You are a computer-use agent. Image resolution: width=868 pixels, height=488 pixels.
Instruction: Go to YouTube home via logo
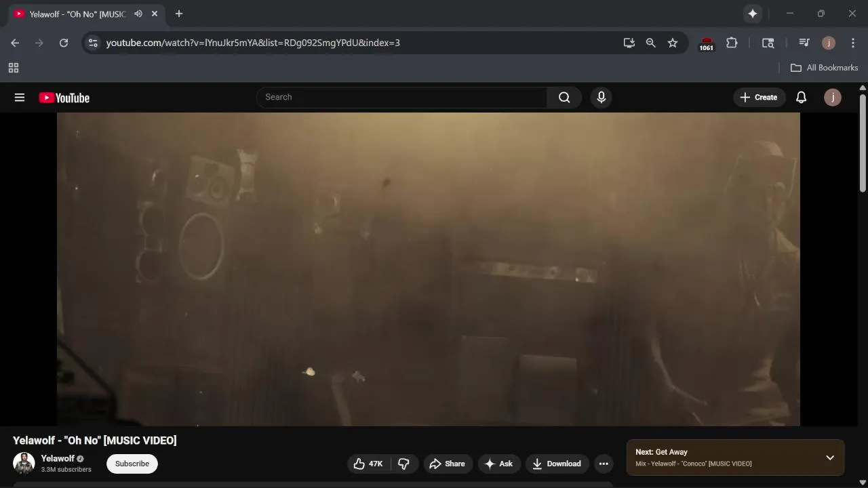[64, 98]
